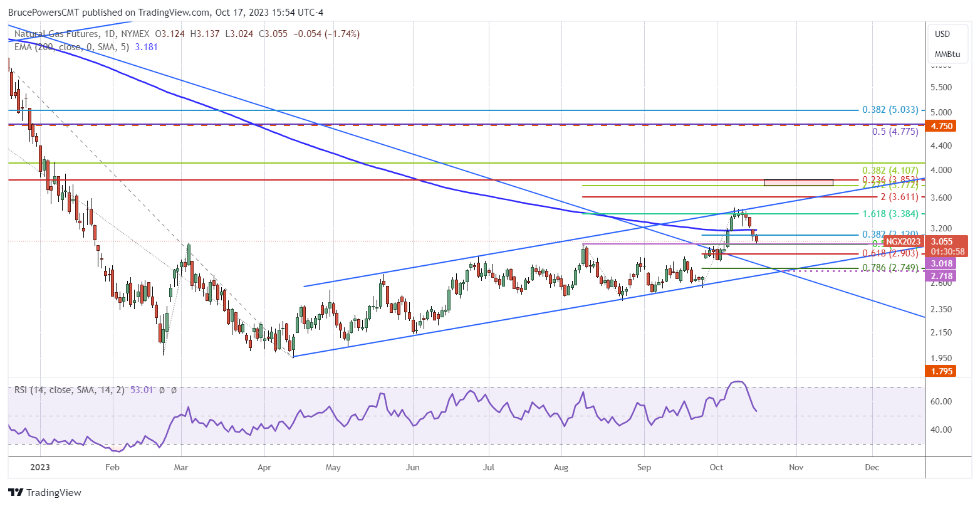
Task: Click the Mar label on time axis
Action: point(182,467)
